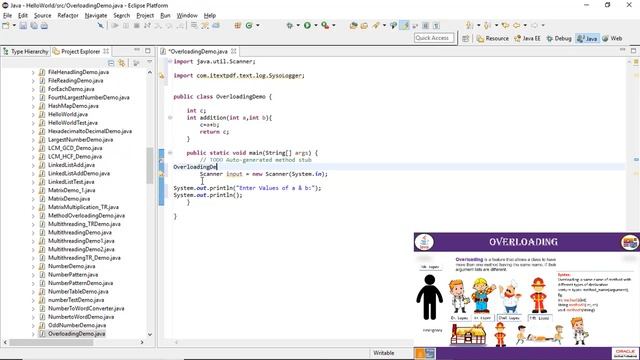Collapse the main method fold marker

(170, 153)
